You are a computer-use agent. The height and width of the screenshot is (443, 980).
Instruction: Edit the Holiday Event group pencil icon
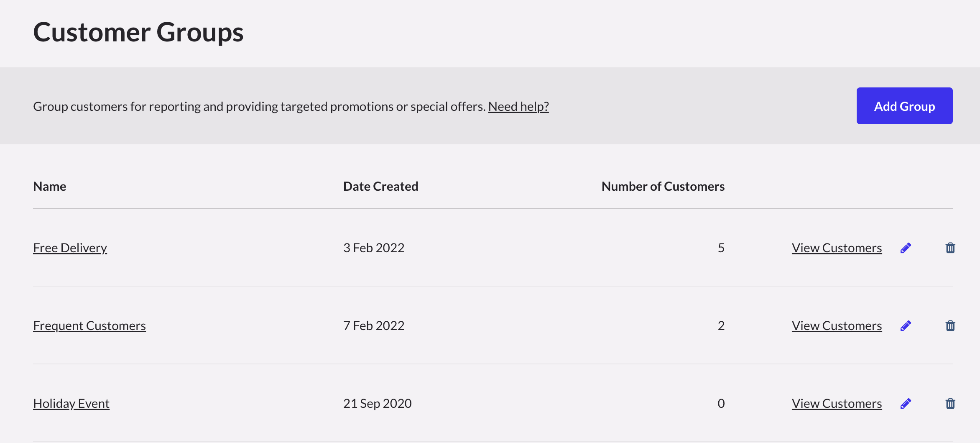pos(906,404)
